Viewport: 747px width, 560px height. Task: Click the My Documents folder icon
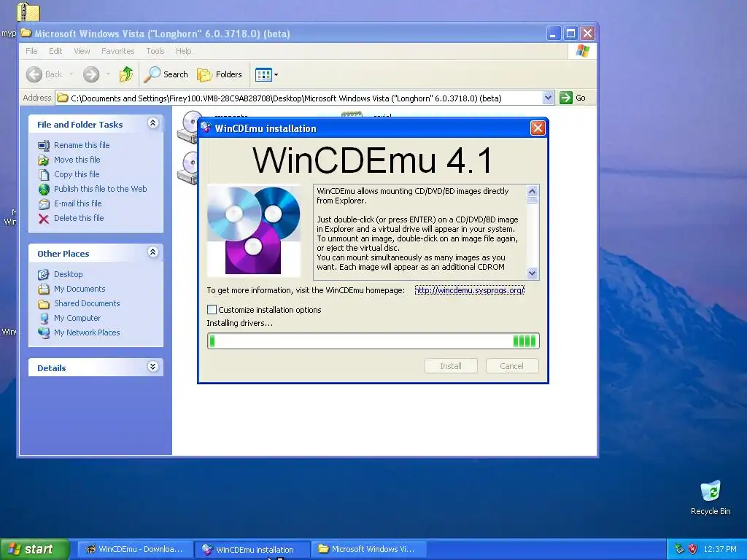click(x=44, y=289)
